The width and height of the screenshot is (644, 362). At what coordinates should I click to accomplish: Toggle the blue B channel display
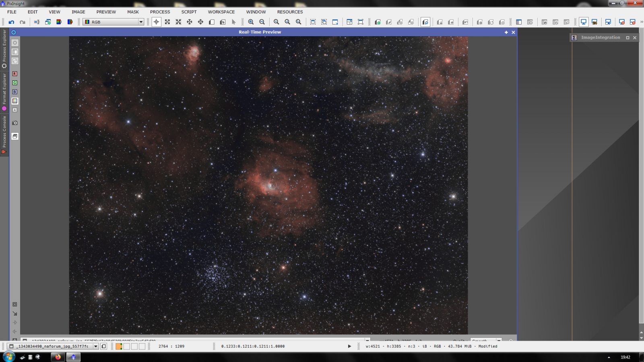click(x=15, y=92)
